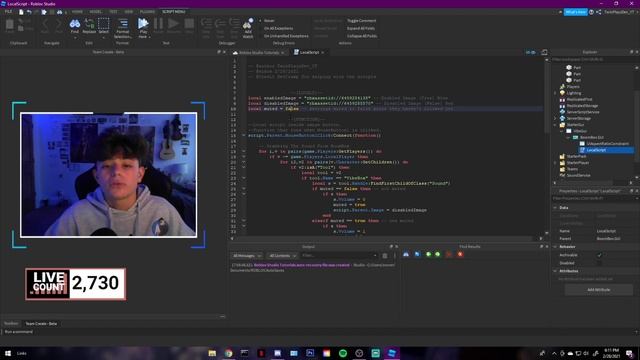Click Toggle Comment in Actions group
Image resolution: width=640 pixels, height=360 pixels.
362,20
